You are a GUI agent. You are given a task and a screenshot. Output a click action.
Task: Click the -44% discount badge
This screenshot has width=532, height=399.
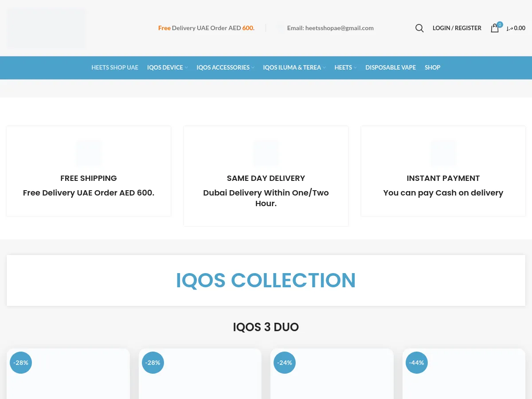click(417, 363)
